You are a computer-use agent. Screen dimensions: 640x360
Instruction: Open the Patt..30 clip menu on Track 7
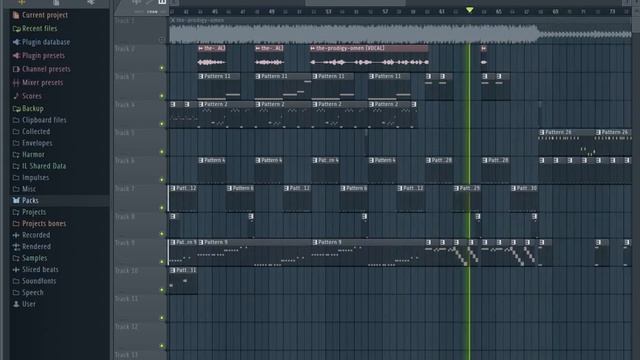click(513, 189)
